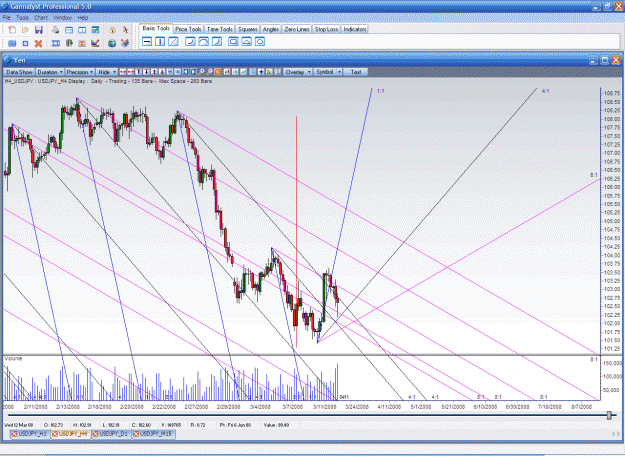
Task: Click the candlestick chart style icon
Action: pos(226,72)
